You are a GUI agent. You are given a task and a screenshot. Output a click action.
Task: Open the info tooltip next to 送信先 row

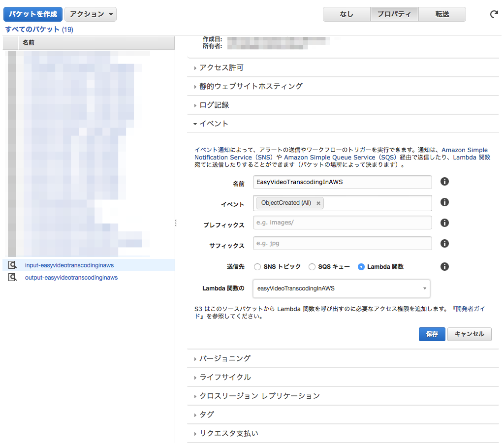[x=444, y=266]
